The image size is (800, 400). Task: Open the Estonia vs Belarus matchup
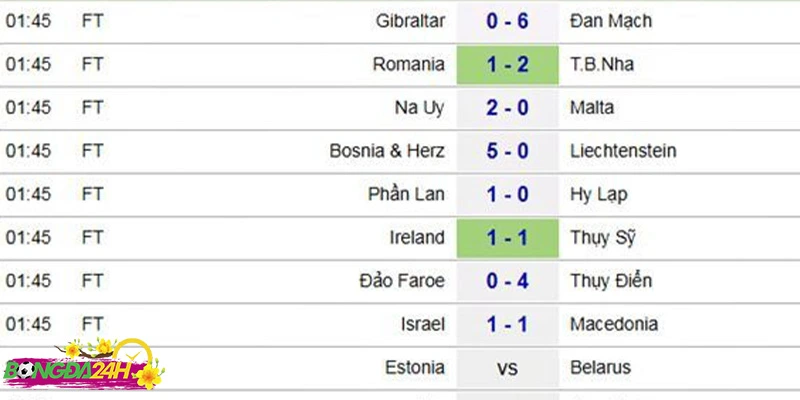pos(507,368)
